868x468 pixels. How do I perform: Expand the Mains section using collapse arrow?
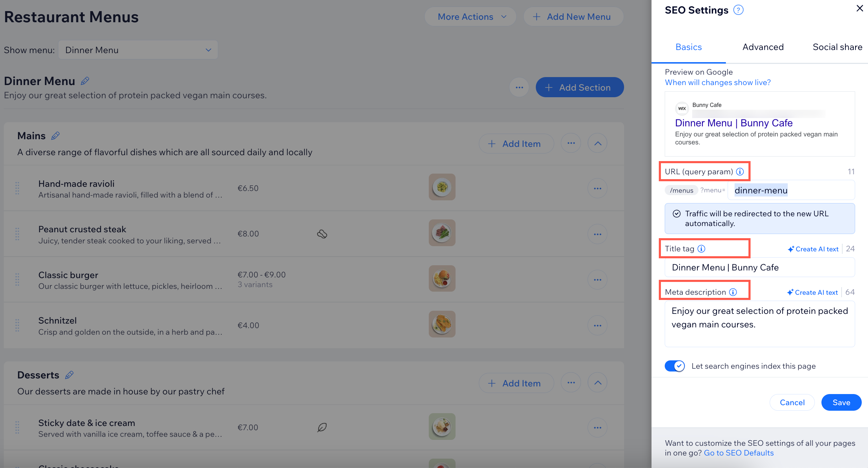(x=598, y=143)
